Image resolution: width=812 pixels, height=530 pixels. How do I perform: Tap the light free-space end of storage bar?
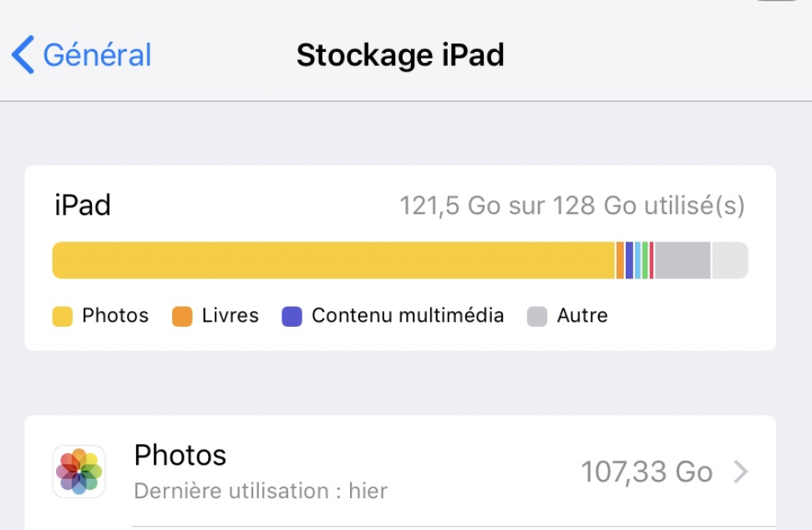[x=729, y=260]
